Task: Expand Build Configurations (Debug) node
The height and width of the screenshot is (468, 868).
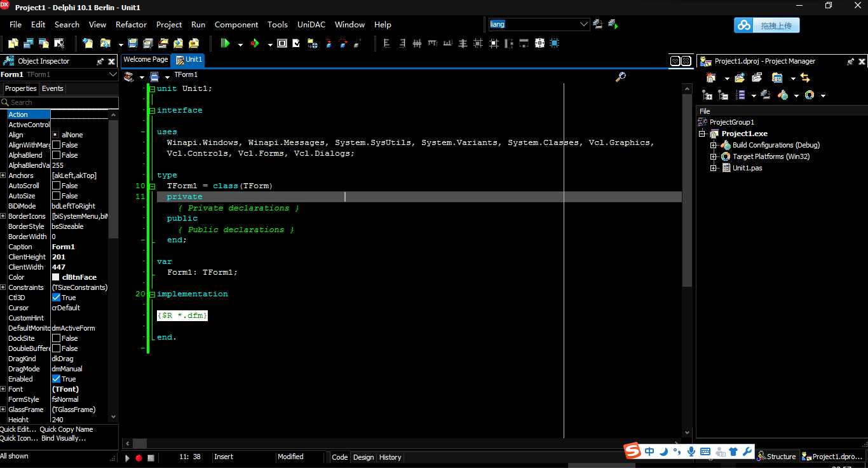Action: point(714,145)
